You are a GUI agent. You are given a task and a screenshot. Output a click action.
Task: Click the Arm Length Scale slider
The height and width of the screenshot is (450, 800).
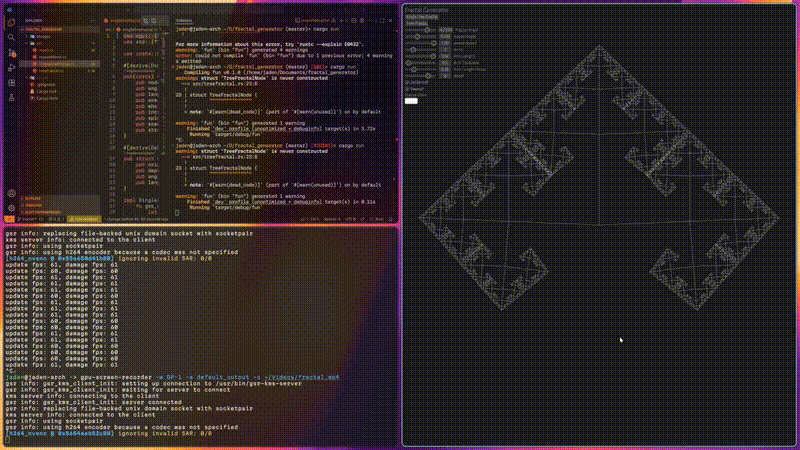click(421, 69)
